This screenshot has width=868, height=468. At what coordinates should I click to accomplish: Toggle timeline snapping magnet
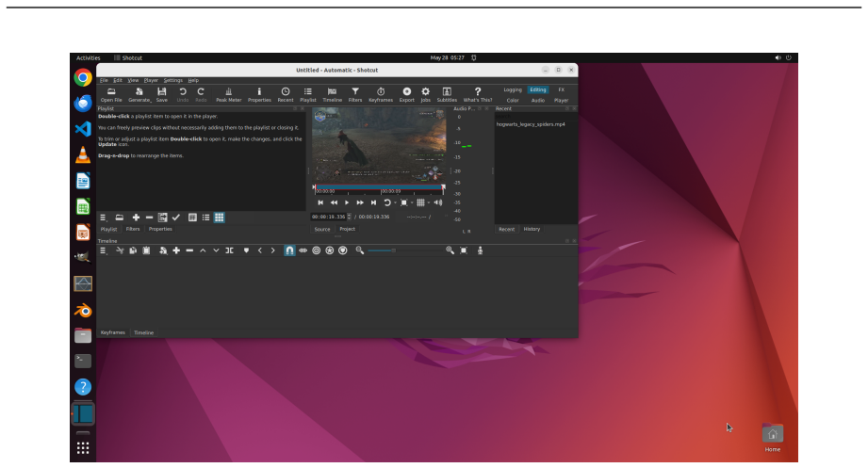tap(289, 250)
